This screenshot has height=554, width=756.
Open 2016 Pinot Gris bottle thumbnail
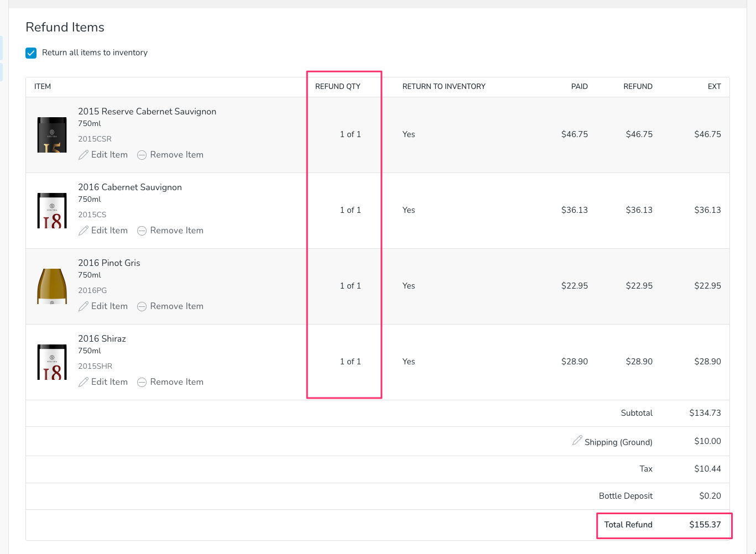click(52, 286)
